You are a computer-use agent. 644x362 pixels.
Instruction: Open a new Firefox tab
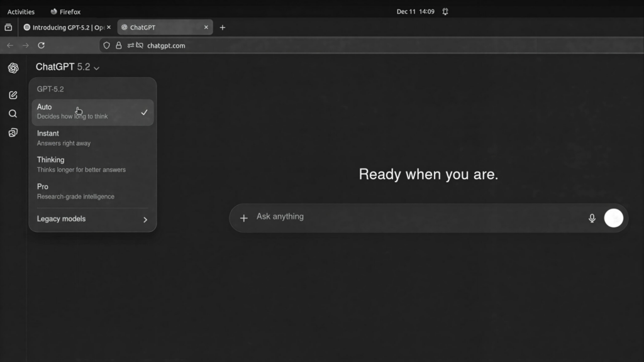[x=223, y=28]
